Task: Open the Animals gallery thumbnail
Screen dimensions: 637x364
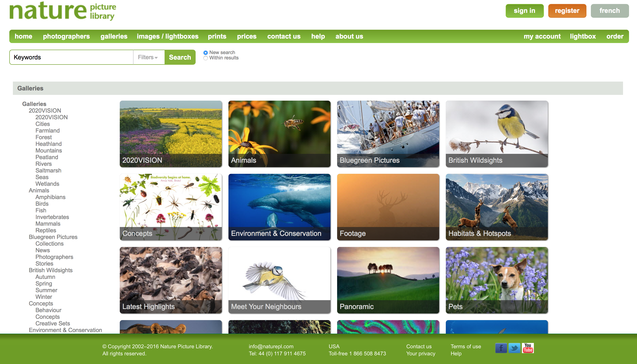Action: click(x=279, y=134)
